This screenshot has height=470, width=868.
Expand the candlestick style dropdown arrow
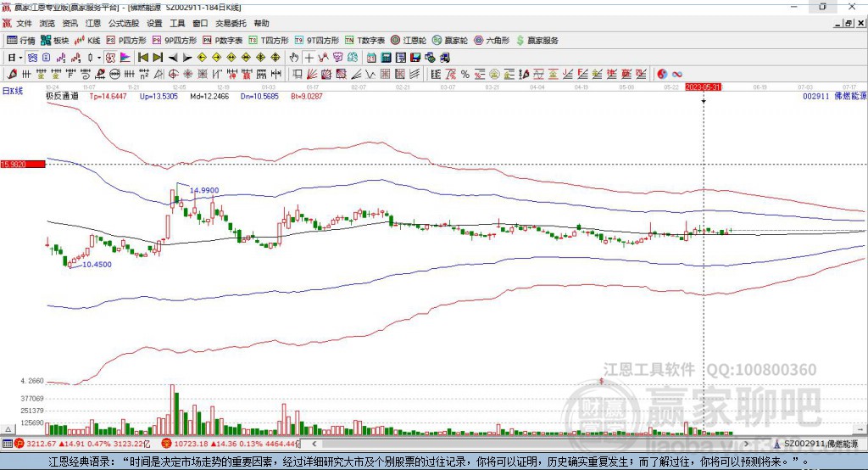(99, 58)
